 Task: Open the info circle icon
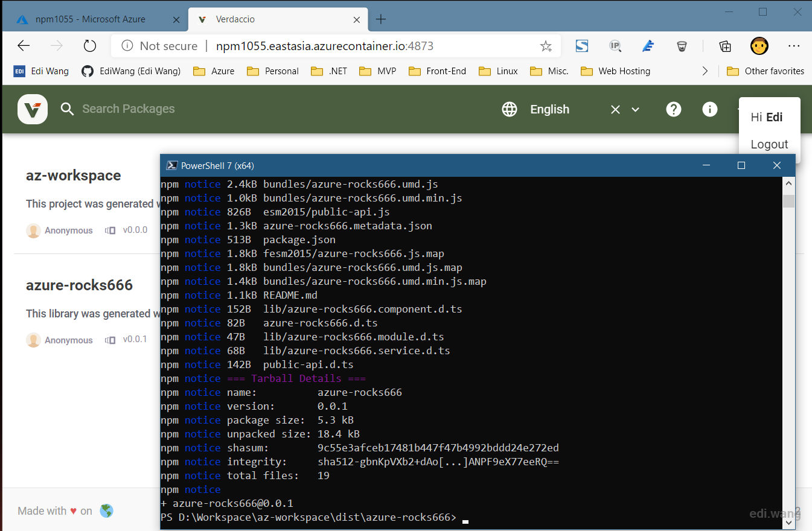click(x=710, y=109)
